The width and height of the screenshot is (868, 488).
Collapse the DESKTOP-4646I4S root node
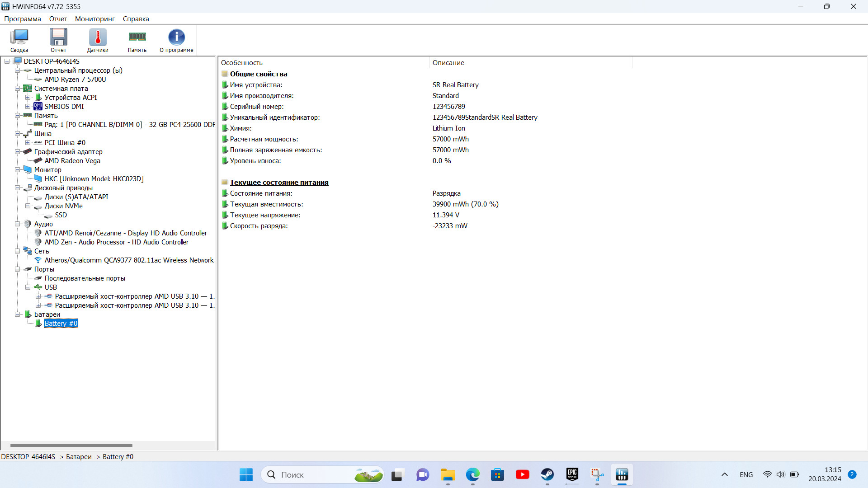[x=7, y=61]
